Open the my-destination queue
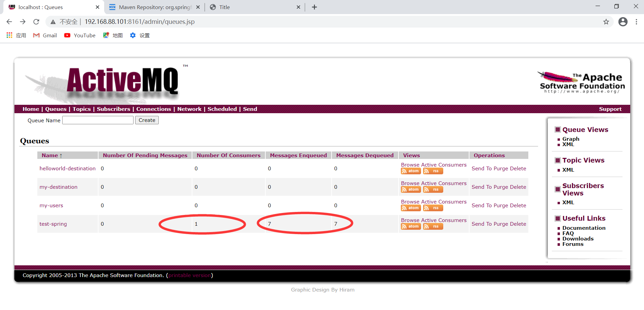This screenshot has height=310, width=644. (59, 187)
